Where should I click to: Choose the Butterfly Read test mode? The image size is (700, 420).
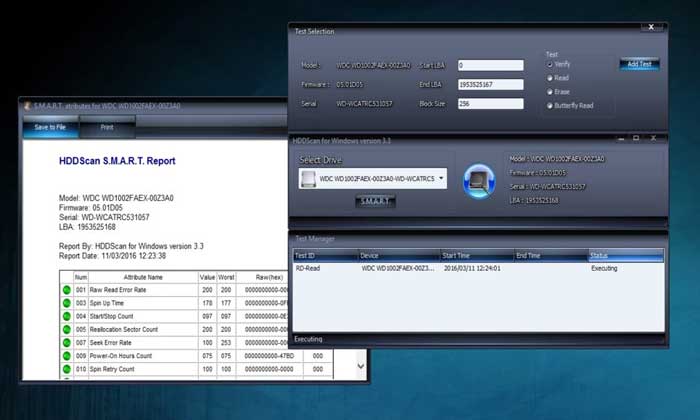(x=550, y=104)
